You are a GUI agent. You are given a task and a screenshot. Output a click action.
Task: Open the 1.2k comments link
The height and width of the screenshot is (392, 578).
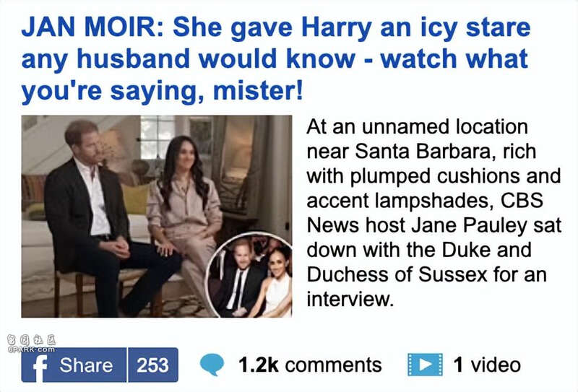point(310,365)
